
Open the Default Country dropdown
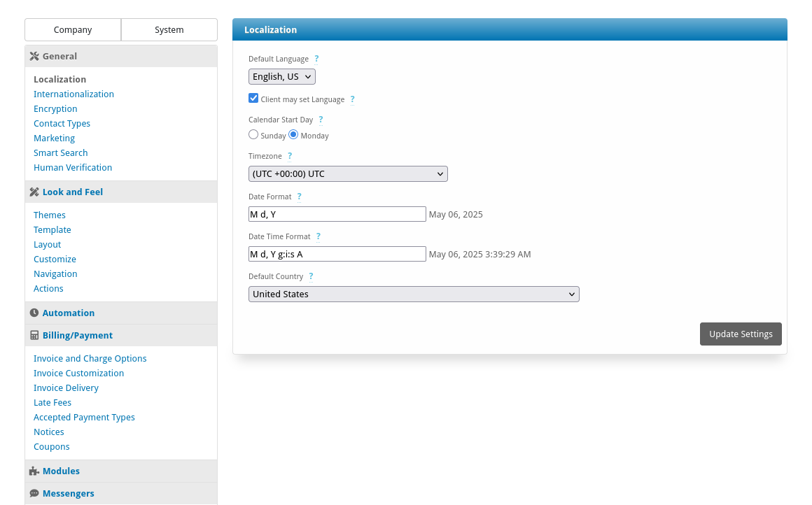[414, 294]
